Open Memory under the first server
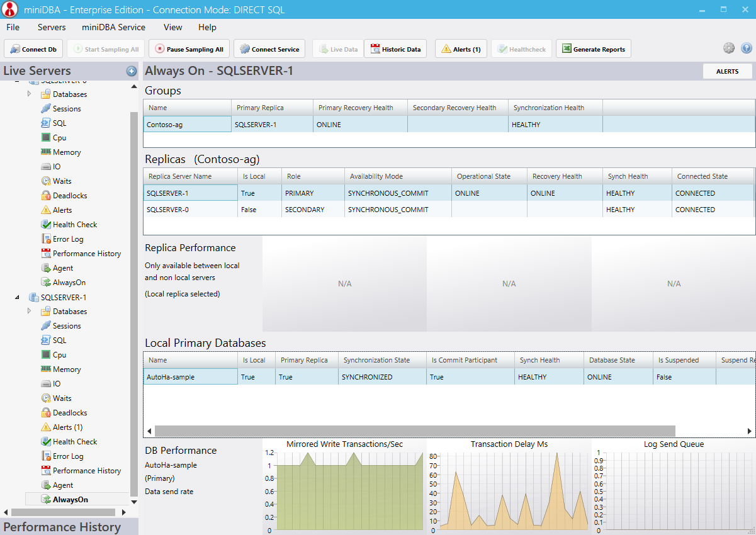The image size is (756, 535). pos(60,152)
